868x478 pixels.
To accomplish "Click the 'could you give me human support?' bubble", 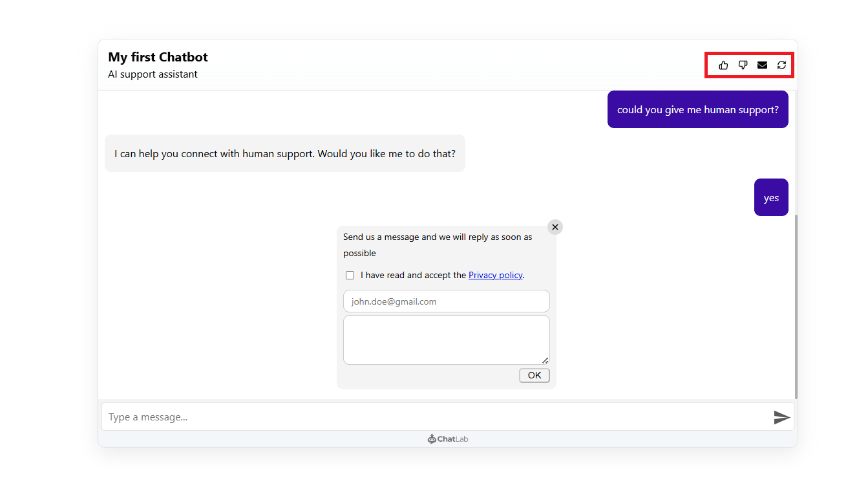I will click(x=697, y=110).
